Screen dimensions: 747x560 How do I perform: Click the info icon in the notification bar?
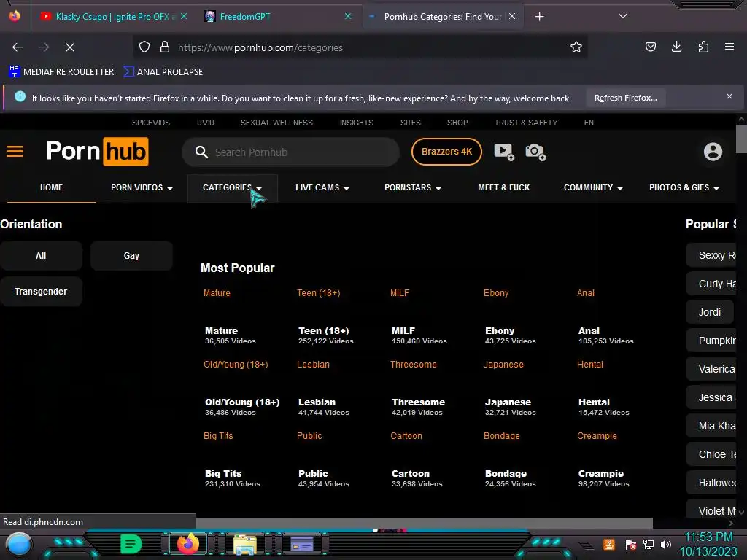click(x=20, y=97)
